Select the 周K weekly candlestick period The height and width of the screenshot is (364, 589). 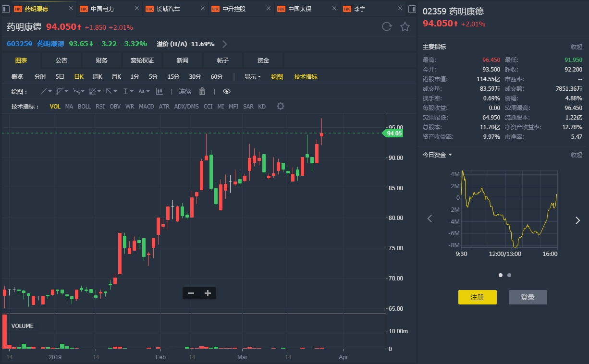pos(98,77)
